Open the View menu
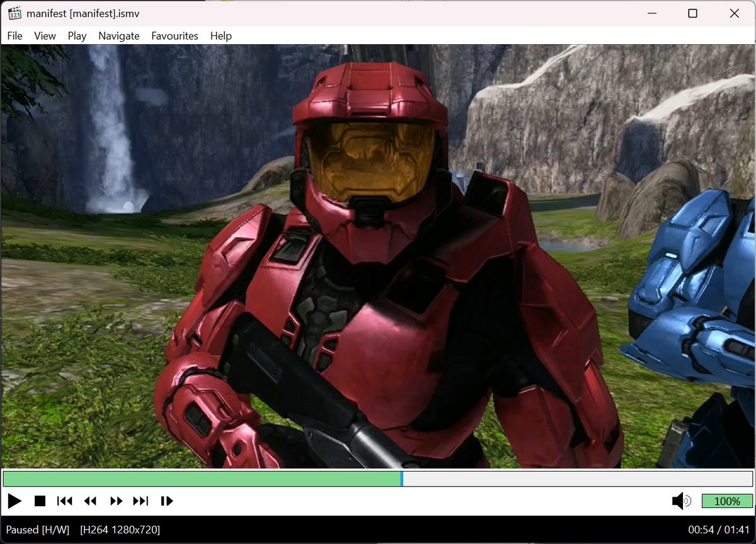The height and width of the screenshot is (544, 756). tap(45, 36)
